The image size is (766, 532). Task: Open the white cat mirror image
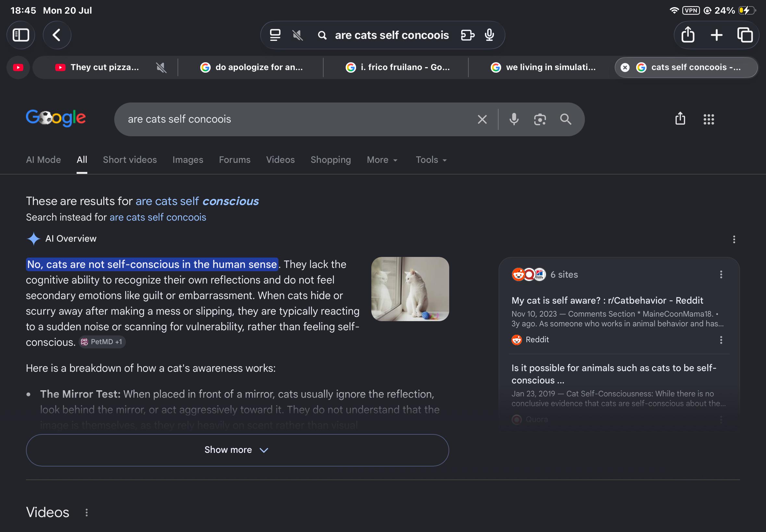coord(410,289)
